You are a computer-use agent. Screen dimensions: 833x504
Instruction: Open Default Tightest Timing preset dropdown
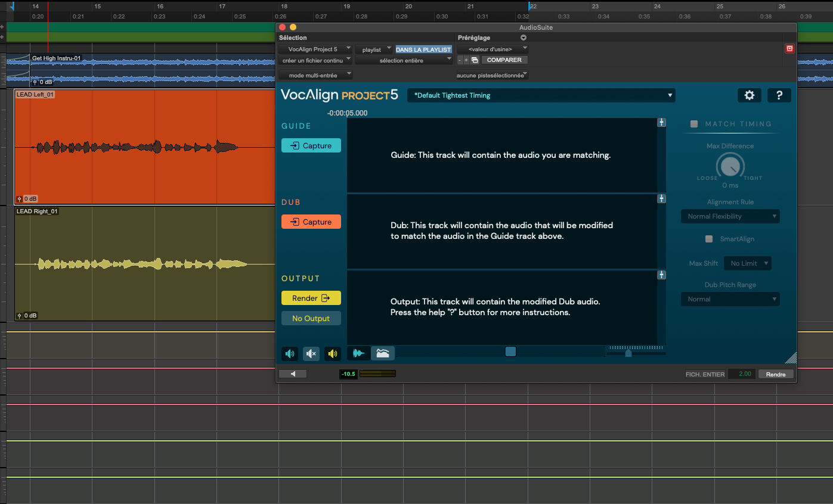pyautogui.click(x=541, y=95)
